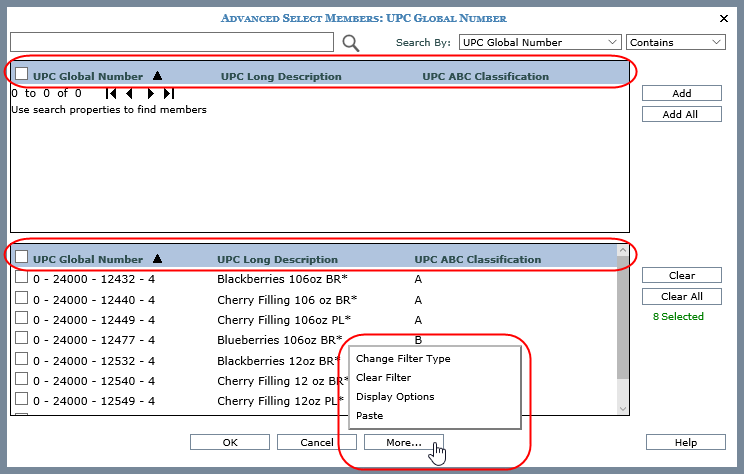744x474 pixels.
Task: Go to first page of search results
Action: (111, 93)
